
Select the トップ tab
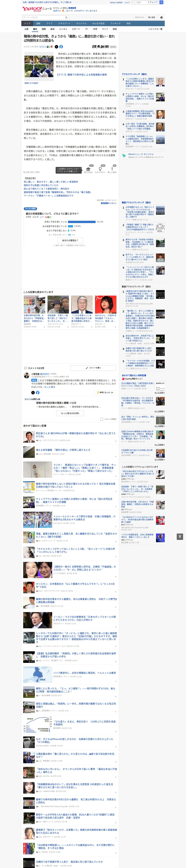(27, 24)
